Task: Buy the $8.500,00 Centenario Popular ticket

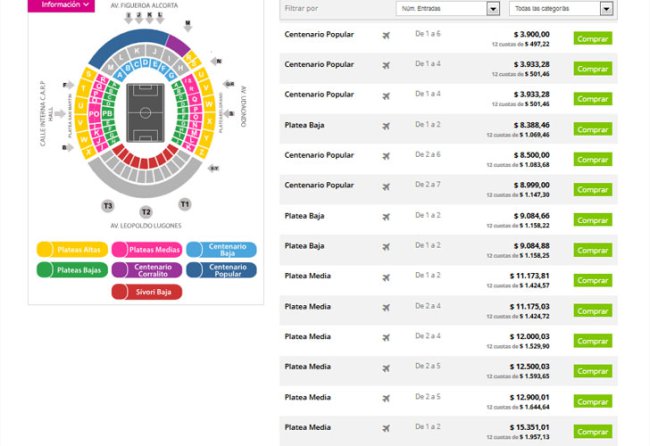Action: click(x=592, y=159)
